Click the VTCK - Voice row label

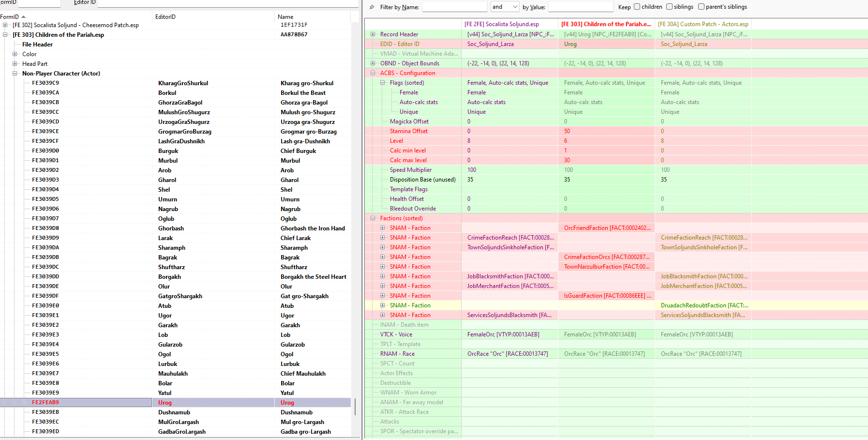click(396, 334)
